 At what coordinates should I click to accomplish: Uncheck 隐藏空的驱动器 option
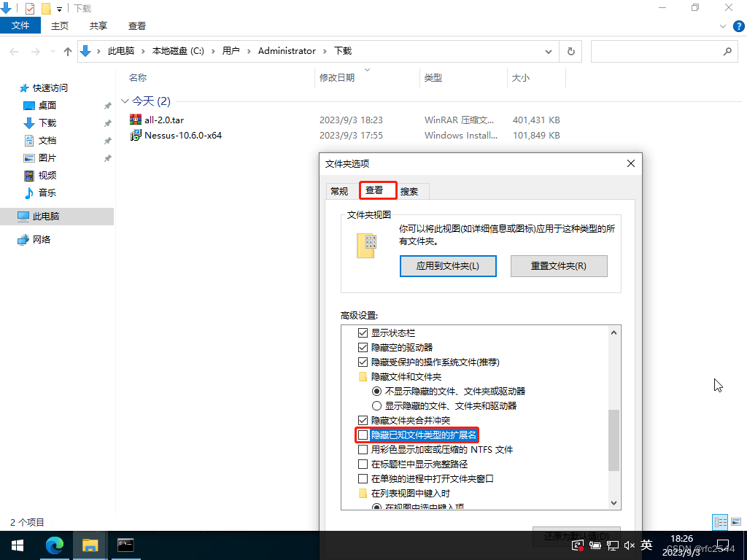tap(363, 348)
